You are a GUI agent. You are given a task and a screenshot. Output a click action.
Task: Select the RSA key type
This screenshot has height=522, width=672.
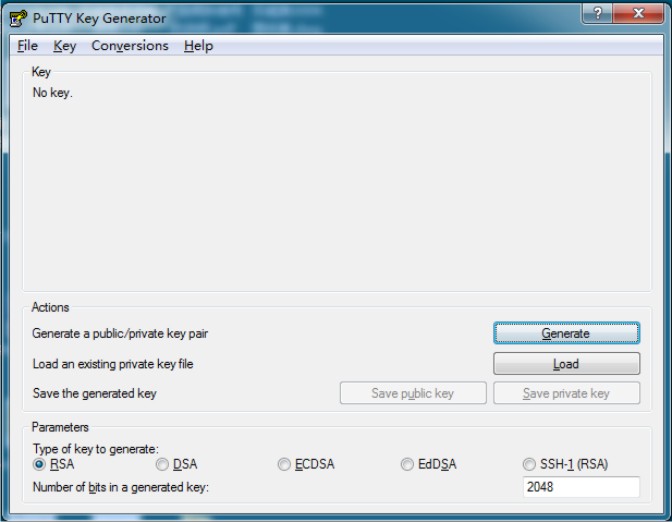coord(54,464)
